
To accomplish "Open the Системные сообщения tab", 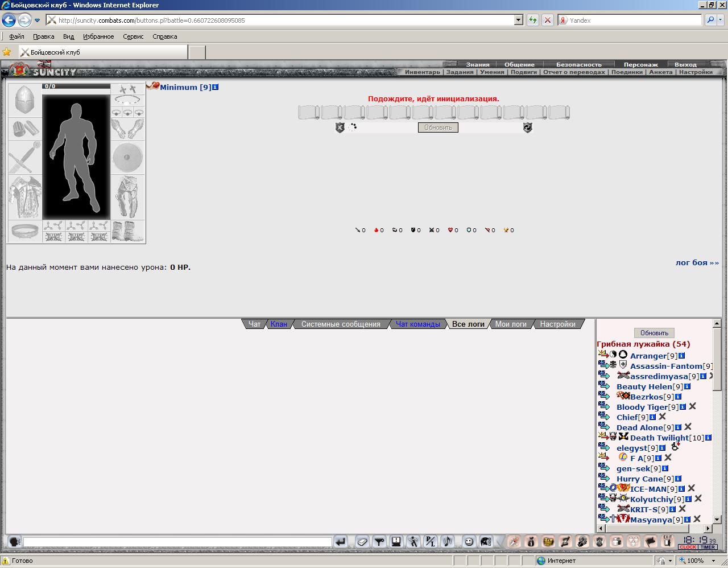I will pyautogui.click(x=341, y=324).
